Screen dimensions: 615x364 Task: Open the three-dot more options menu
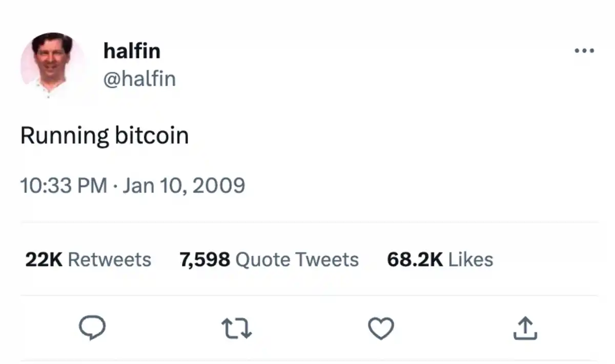coord(584,51)
